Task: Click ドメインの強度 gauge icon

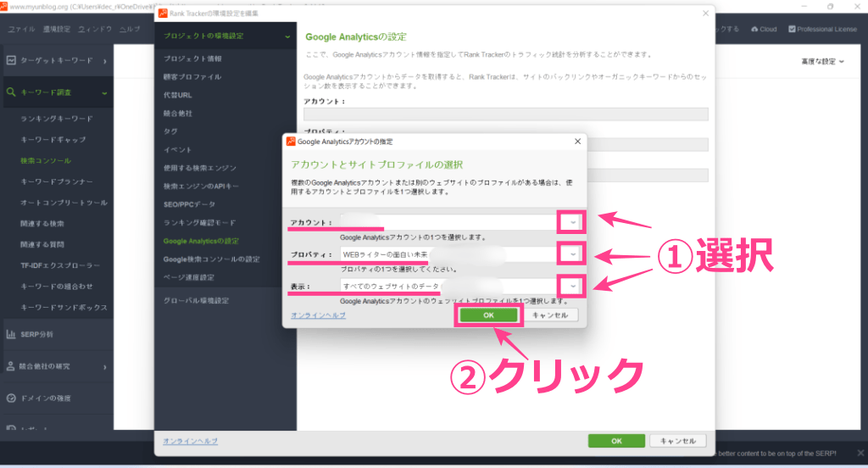Action: pyautogui.click(x=11, y=398)
